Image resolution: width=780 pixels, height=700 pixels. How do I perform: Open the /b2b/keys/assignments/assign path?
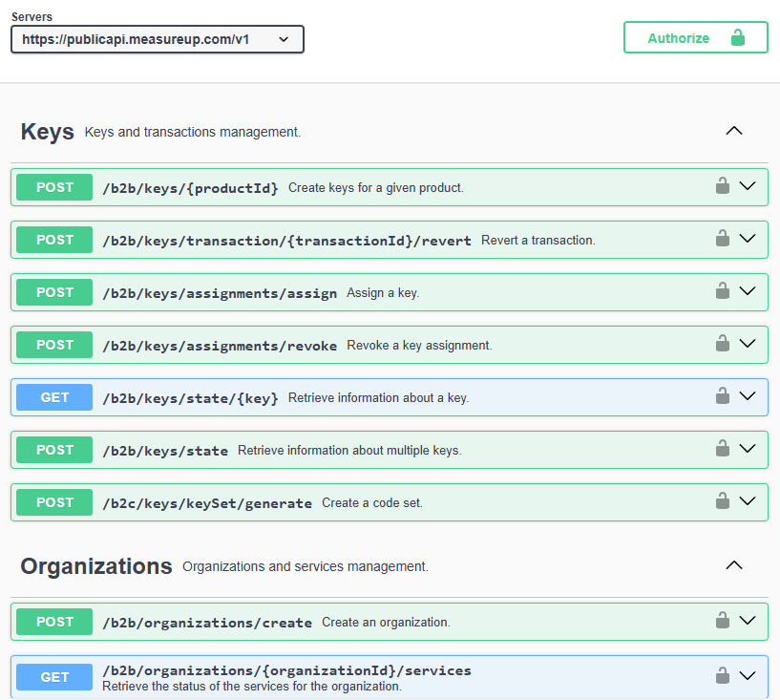(220, 293)
